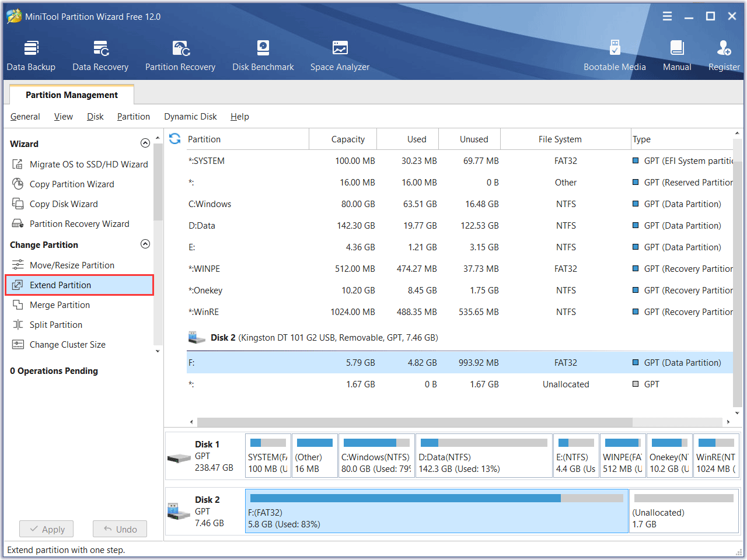Select the 1.67 GB Unallocated row
Image resolution: width=747 pixels, height=560 pixels.
[x=460, y=384]
